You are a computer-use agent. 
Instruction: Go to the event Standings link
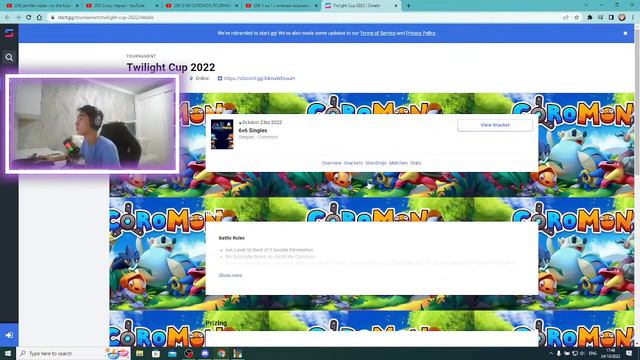tap(376, 163)
